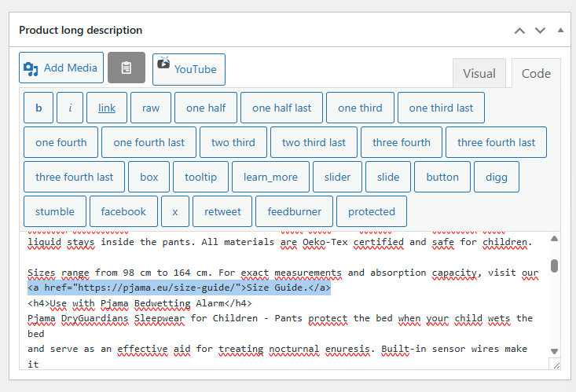Screen dimensions: 576x392
Task: Insert the one third column shortcode
Action: pos(360,108)
